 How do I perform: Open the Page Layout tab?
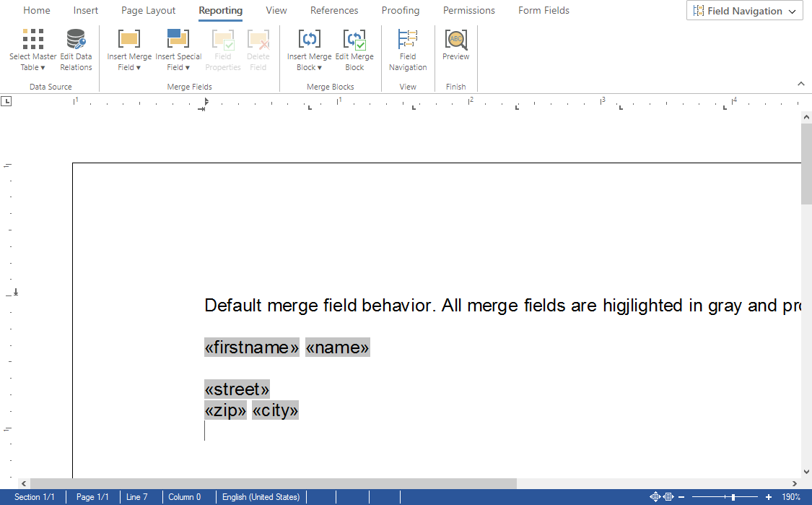click(x=148, y=10)
